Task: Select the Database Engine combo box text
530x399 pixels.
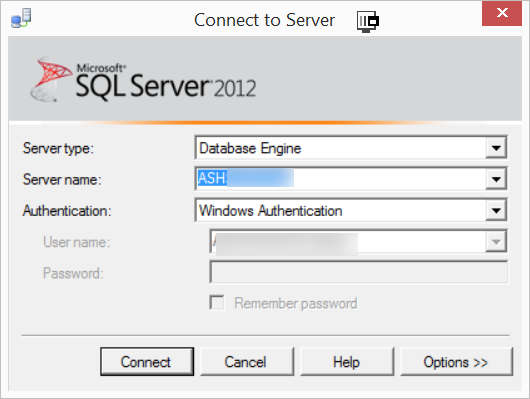Action: (x=250, y=148)
